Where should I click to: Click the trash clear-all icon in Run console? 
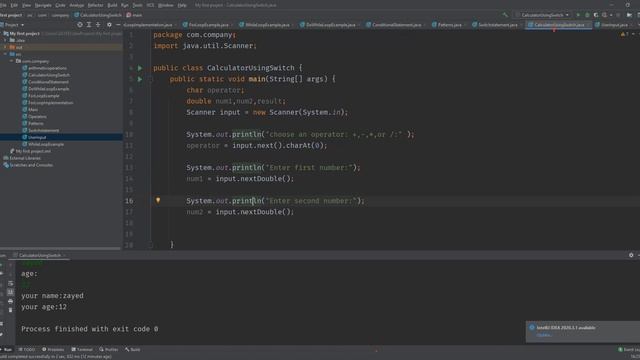(x=11, y=310)
